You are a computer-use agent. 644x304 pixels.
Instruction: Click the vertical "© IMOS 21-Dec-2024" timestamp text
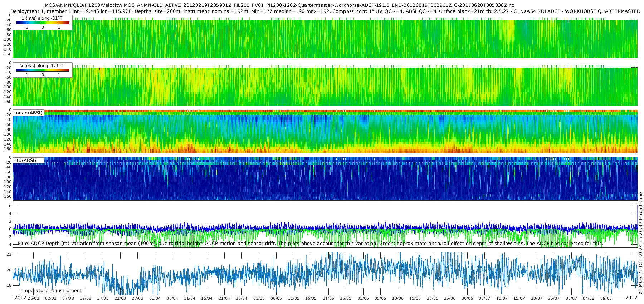(641, 243)
